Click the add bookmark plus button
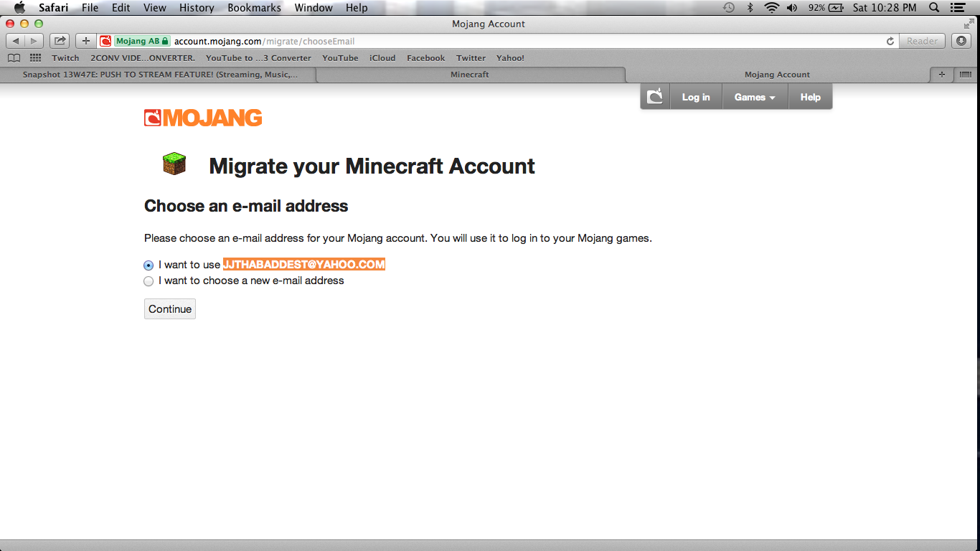 [86, 41]
